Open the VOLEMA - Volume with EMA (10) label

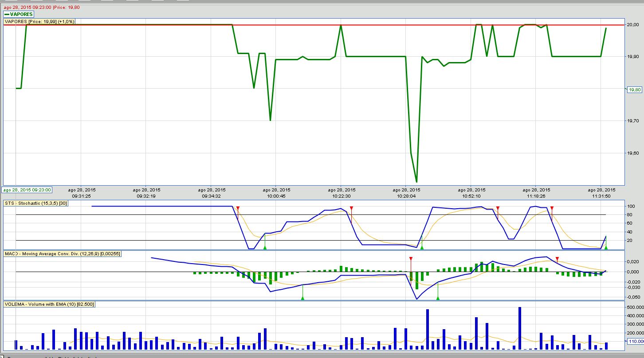pyautogui.click(x=49, y=304)
